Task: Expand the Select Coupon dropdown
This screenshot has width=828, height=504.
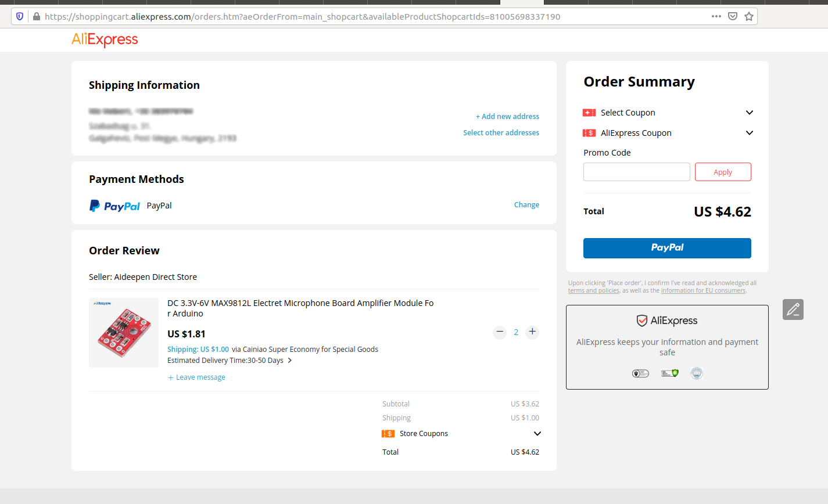Action: coord(750,113)
